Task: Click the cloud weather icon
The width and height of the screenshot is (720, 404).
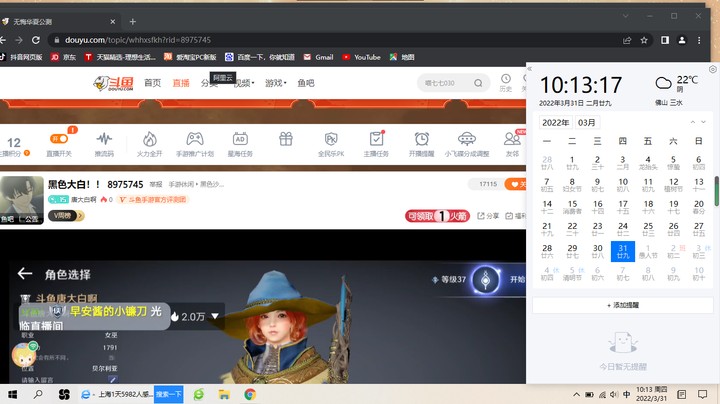Action: click(x=663, y=83)
